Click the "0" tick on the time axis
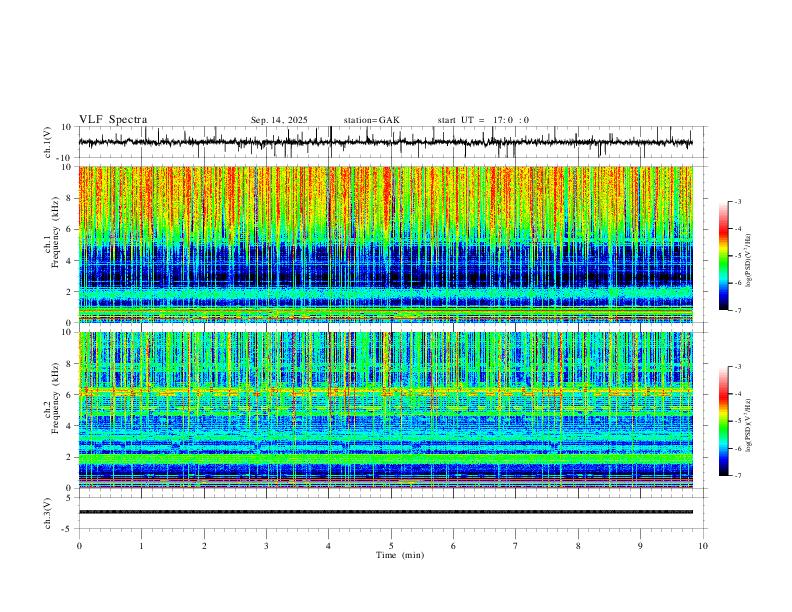This screenshot has height=612, width=792. [79, 546]
